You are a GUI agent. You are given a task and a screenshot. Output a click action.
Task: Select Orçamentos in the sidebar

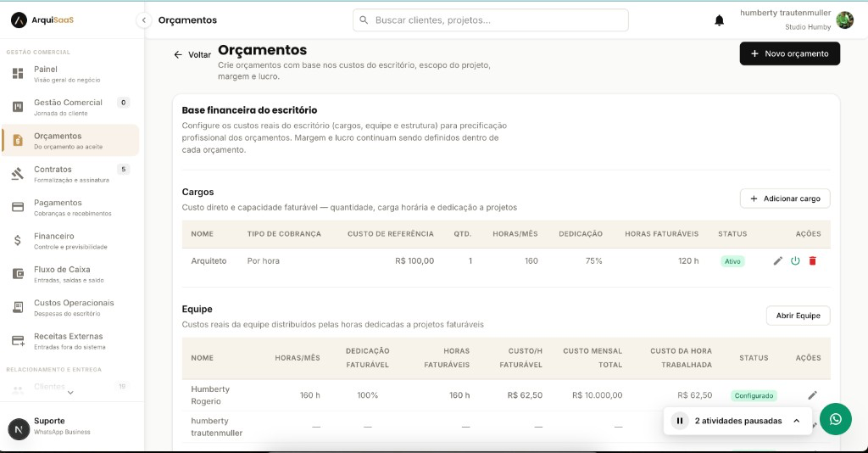(x=70, y=141)
